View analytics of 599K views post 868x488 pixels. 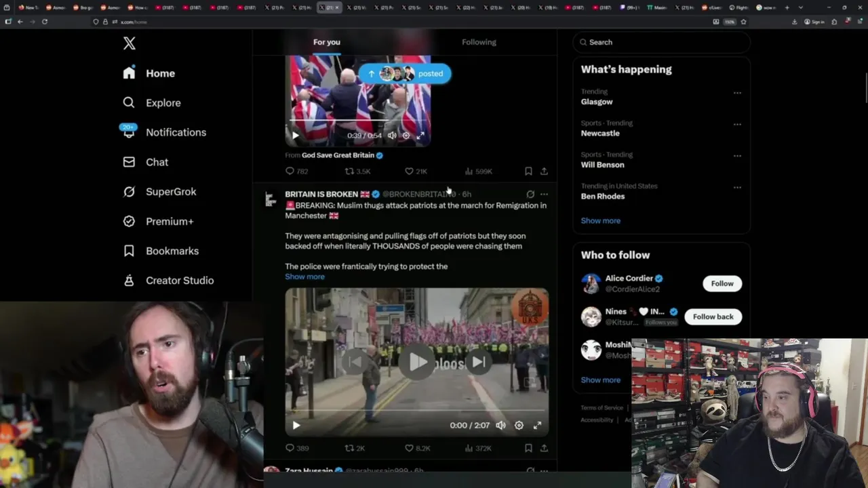pyautogui.click(x=478, y=171)
